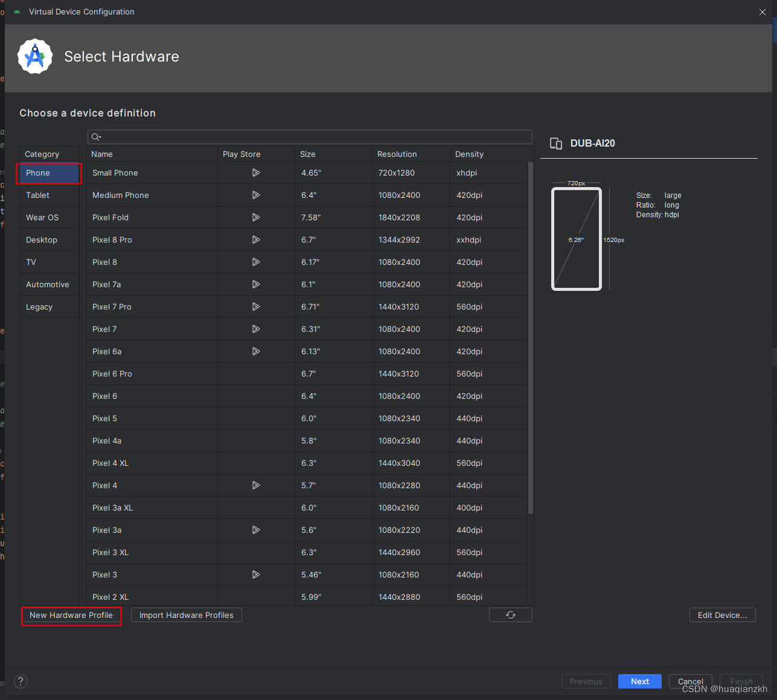The image size is (777, 700).
Task: Select the Automotive category
Action: click(x=50, y=284)
